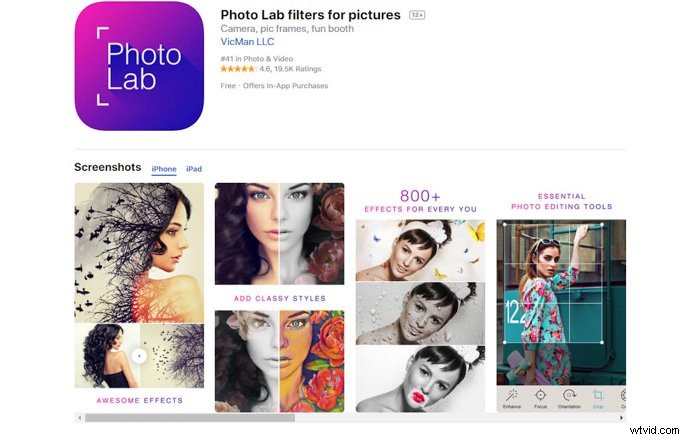Click the five-star rating icons
The width and height of the screenshot is (700, 440).
click(238, 69)
